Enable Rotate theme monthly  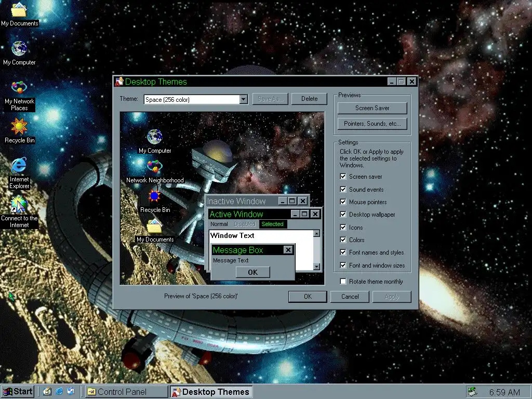(343, 281)
